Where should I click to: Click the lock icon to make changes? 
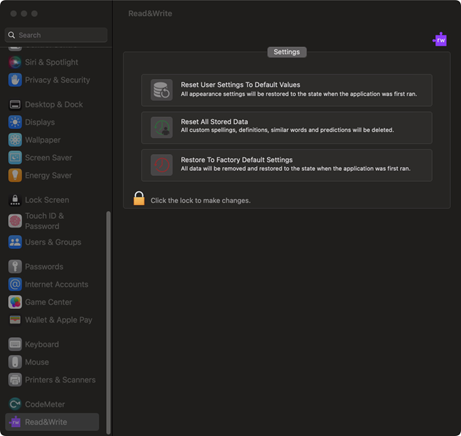[139, 198]
